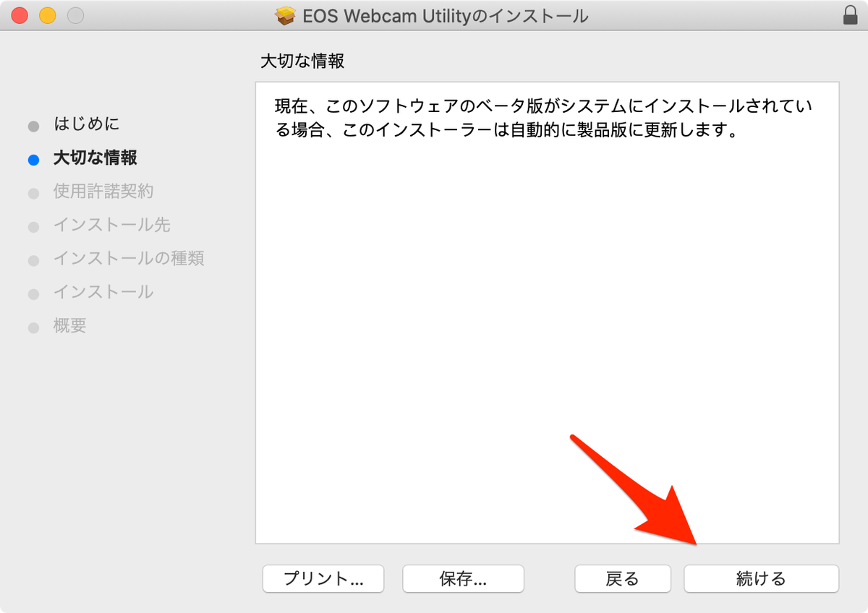The height and width of the screenshot is (613, 868).
Task: Select the インストールの種類 step in the sidebar
Action: tap(129, 258)
